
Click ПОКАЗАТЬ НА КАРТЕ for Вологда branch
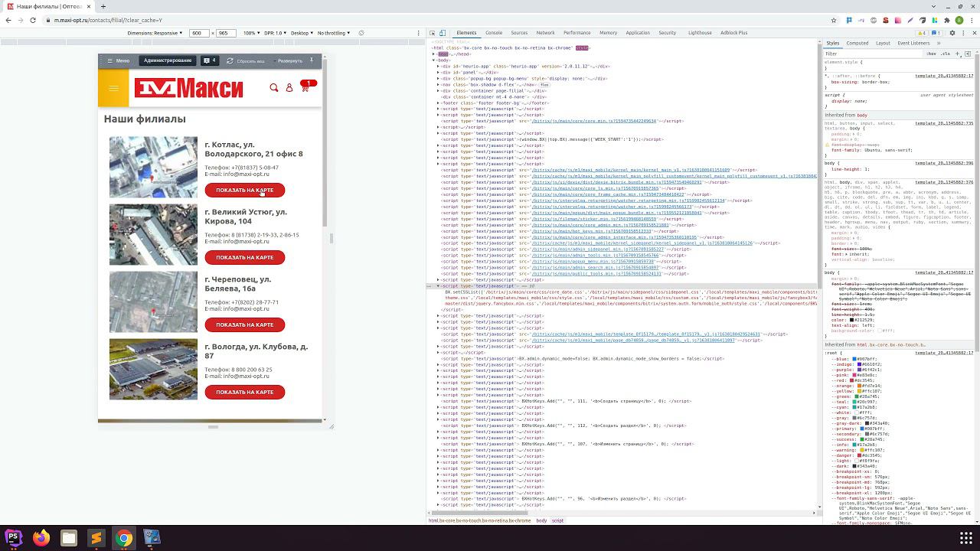pos(245,392)
